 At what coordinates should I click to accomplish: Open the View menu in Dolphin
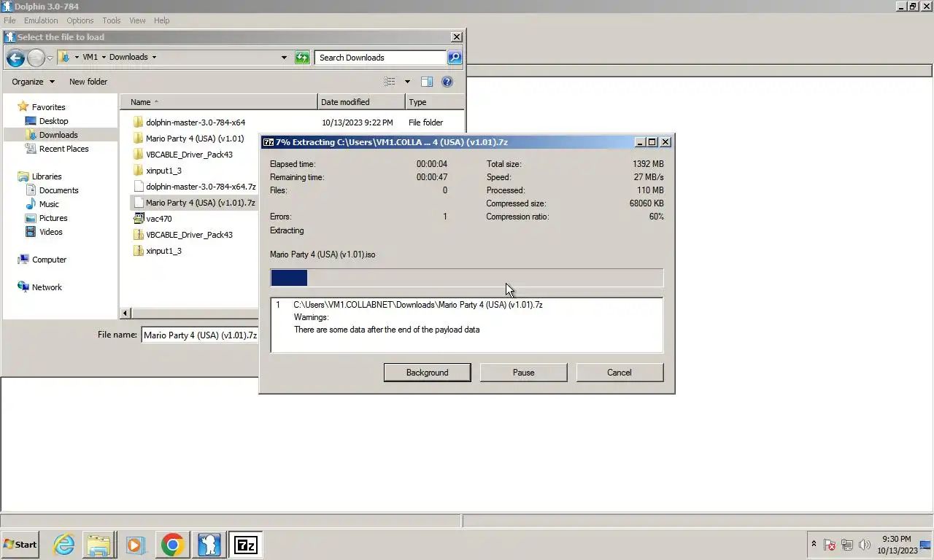pos(137,20)
